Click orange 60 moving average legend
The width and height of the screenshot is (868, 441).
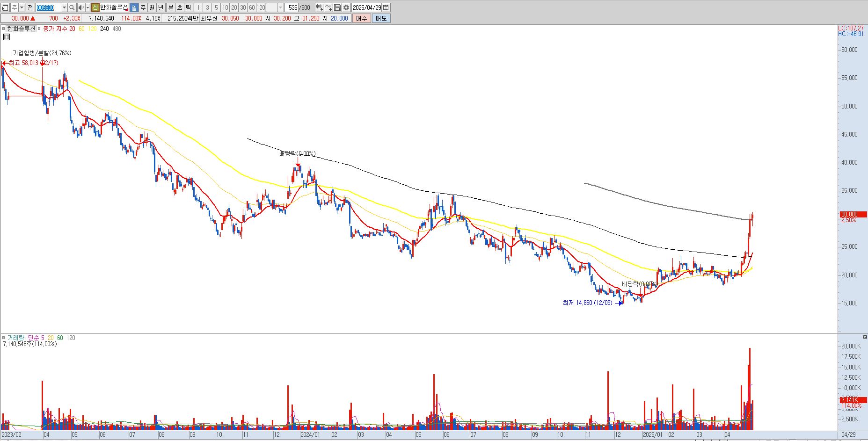[x=81, y=29]
